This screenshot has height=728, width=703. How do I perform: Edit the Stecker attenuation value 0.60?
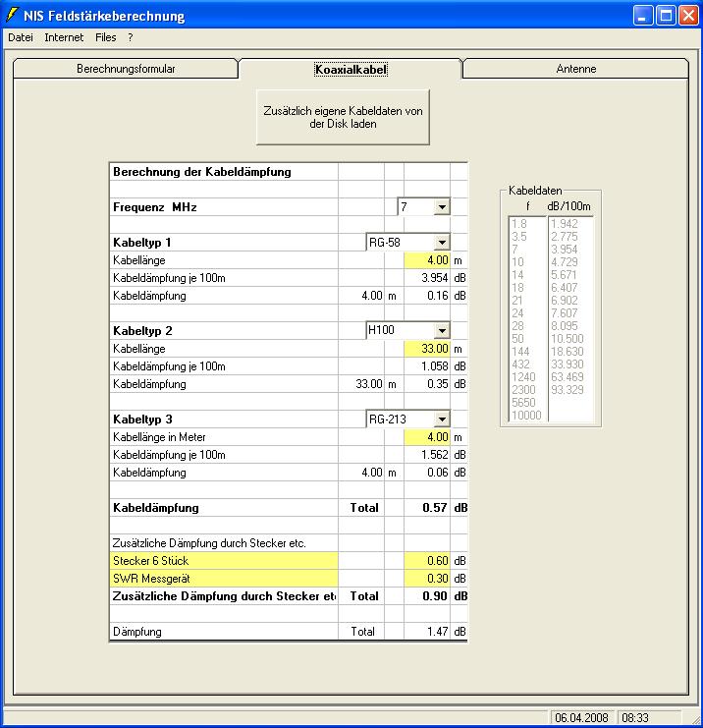pyautogui.click(x=427, y=561)
